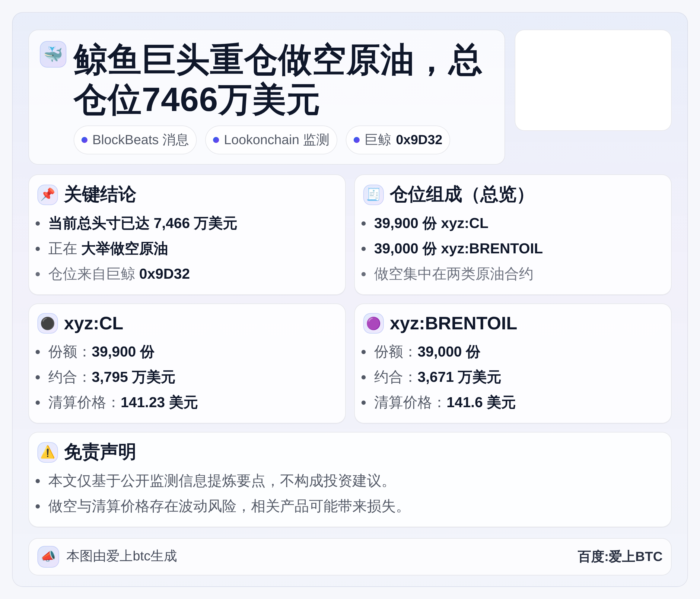Click 约合：3,795 万美元

click(x=112, y=377)
